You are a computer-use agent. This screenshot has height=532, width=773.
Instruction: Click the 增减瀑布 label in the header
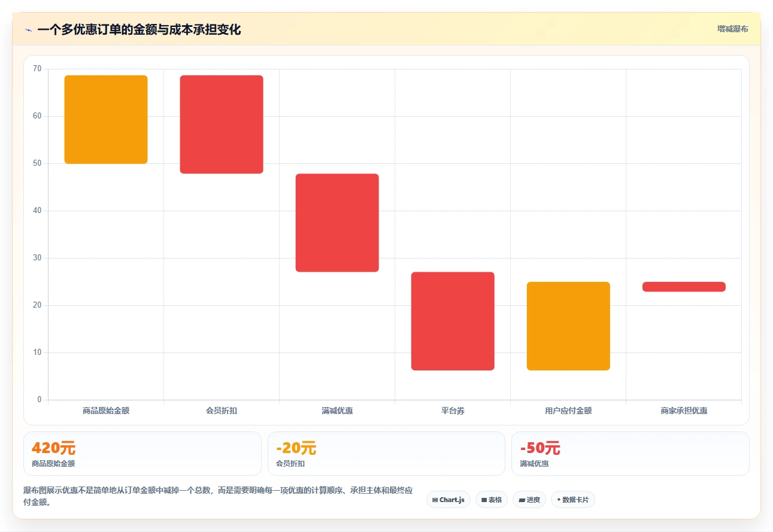pos(733,29)
